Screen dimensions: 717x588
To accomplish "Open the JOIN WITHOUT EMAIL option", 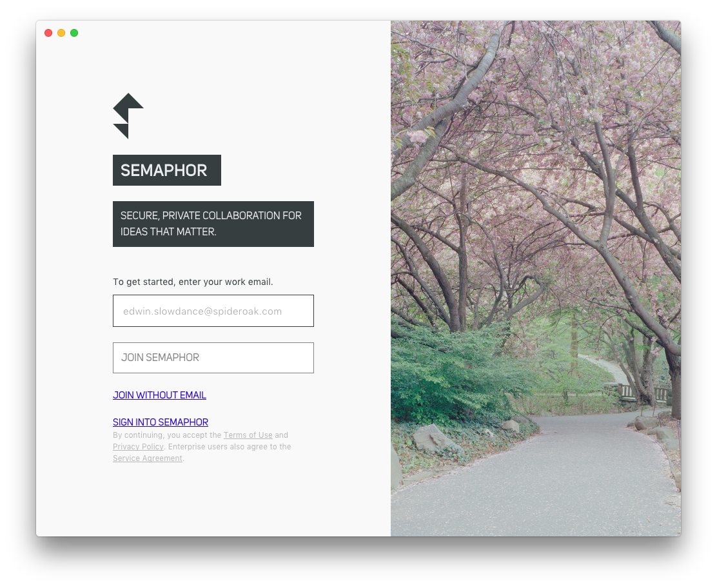I will point(159,395).
